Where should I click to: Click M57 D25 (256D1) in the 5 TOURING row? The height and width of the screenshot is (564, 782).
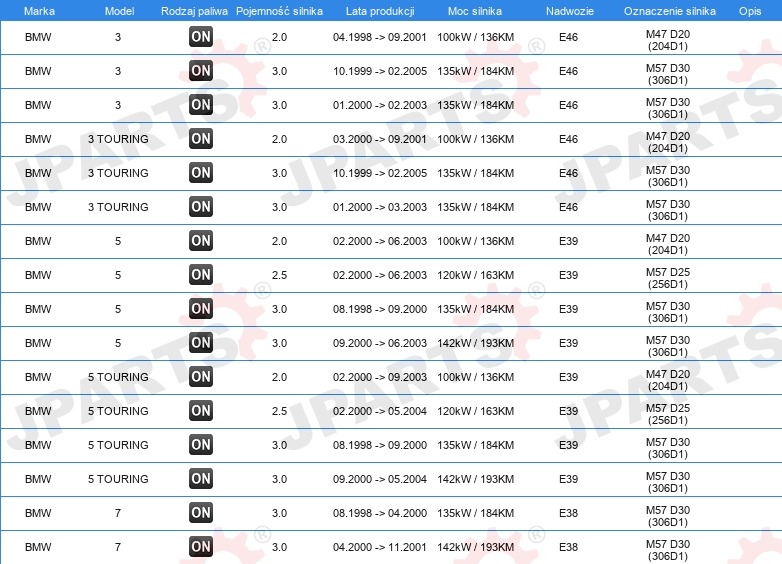(668, 414)
